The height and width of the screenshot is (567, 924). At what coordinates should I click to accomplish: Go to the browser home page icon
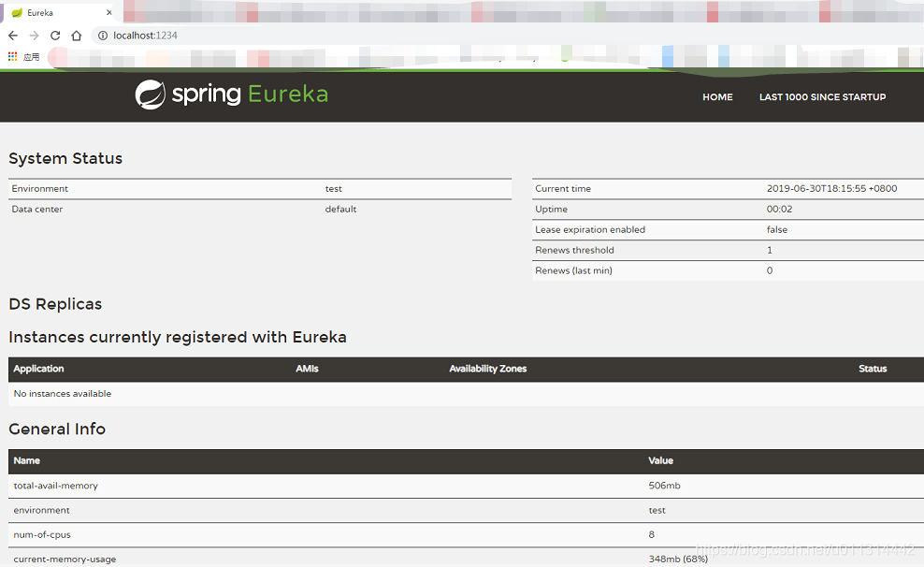pos(77,36)
